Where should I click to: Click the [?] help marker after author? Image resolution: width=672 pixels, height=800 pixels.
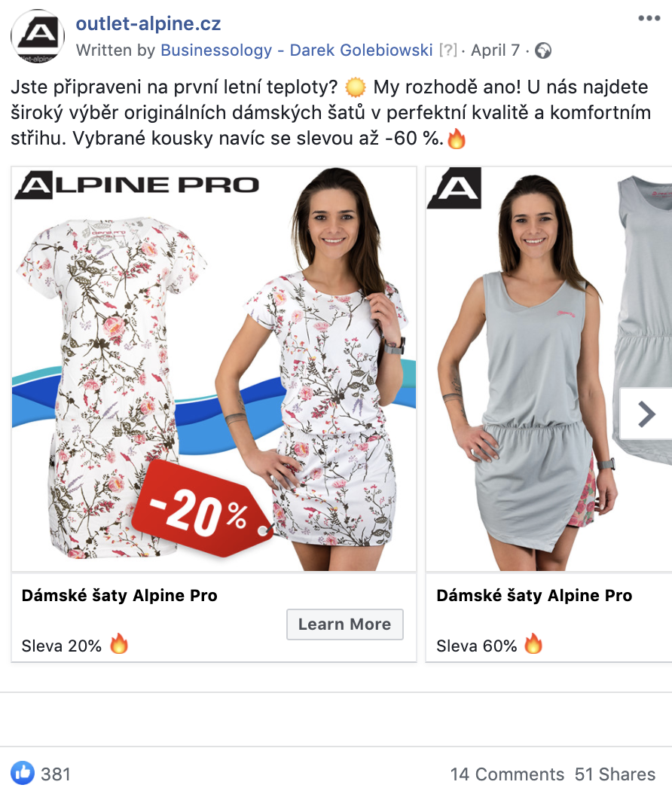click(448, 50)
